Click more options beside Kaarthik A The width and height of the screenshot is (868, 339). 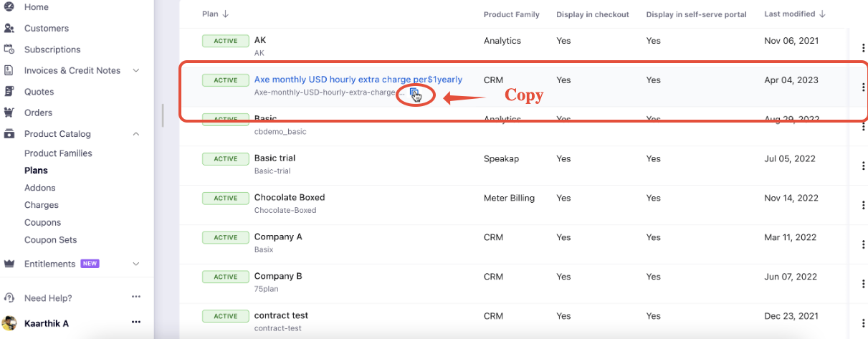coord(136,323)
